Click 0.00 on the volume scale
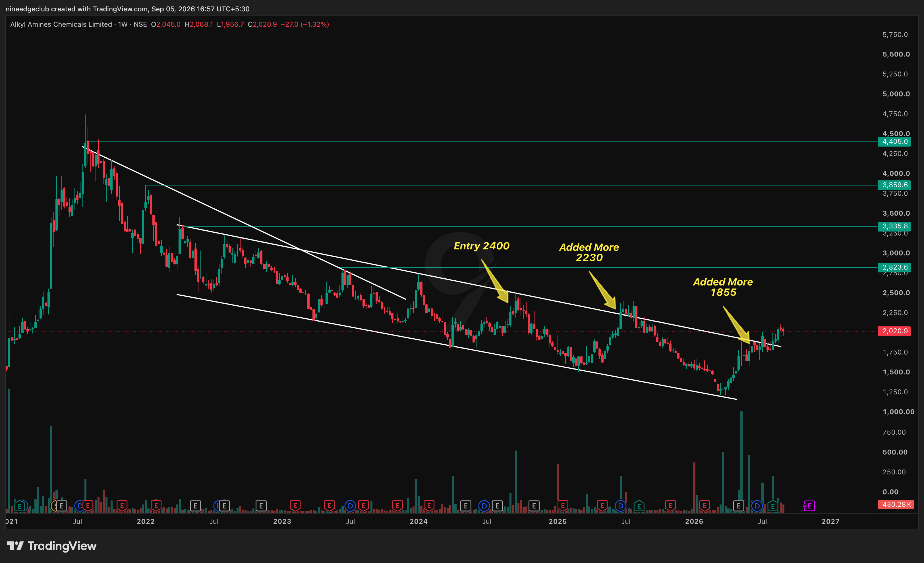924x563 pixels. 890,492
